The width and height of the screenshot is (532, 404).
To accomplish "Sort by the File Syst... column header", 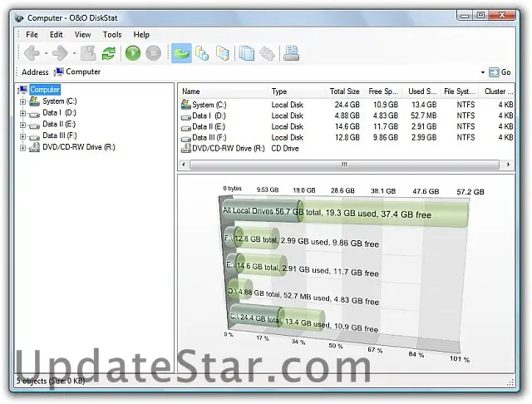I will tap(460, 91).
